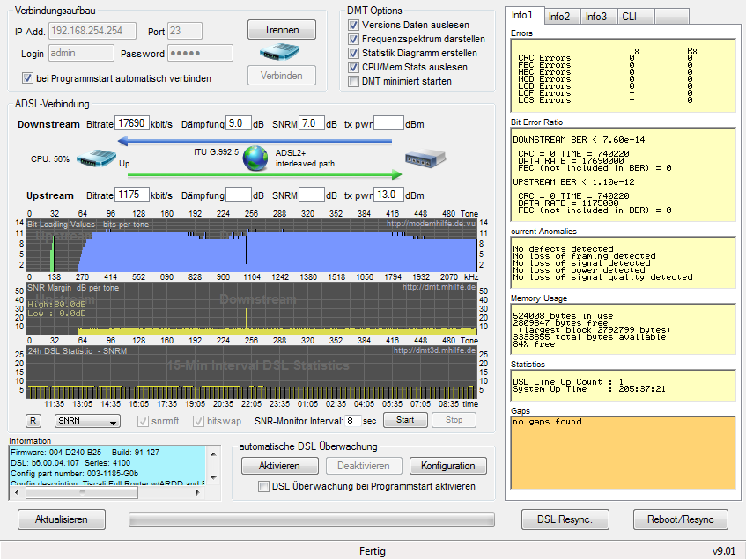
Task: Click the router icon next to CPU usage
Action: point(97,158)
